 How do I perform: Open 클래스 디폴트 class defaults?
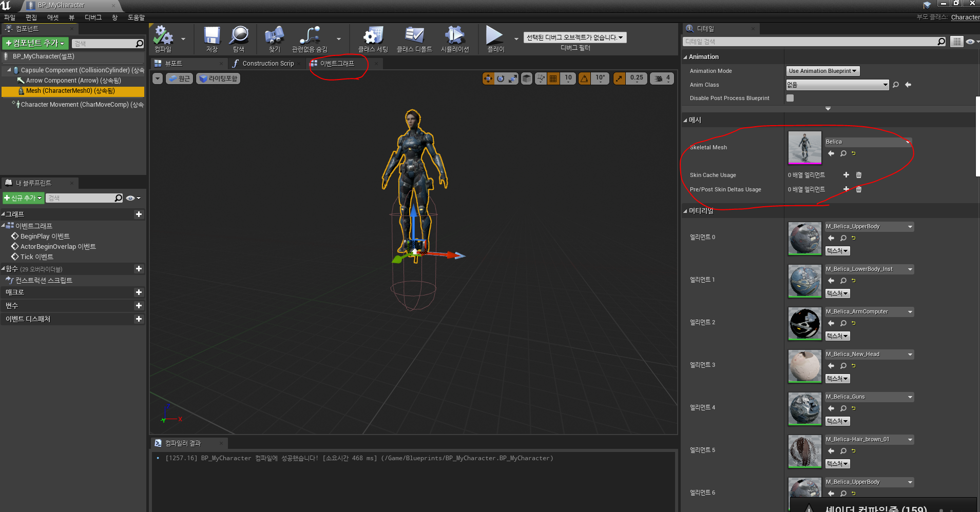[x=414, y=38]
